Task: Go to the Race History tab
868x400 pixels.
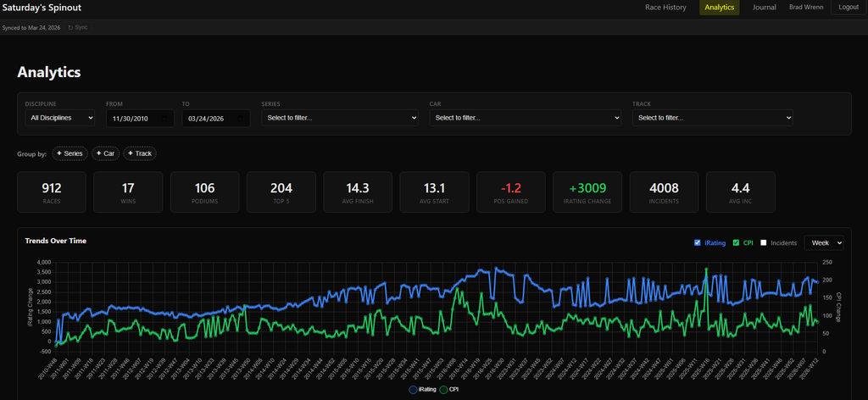Action: pyautogui.click(x=665, y=8)
